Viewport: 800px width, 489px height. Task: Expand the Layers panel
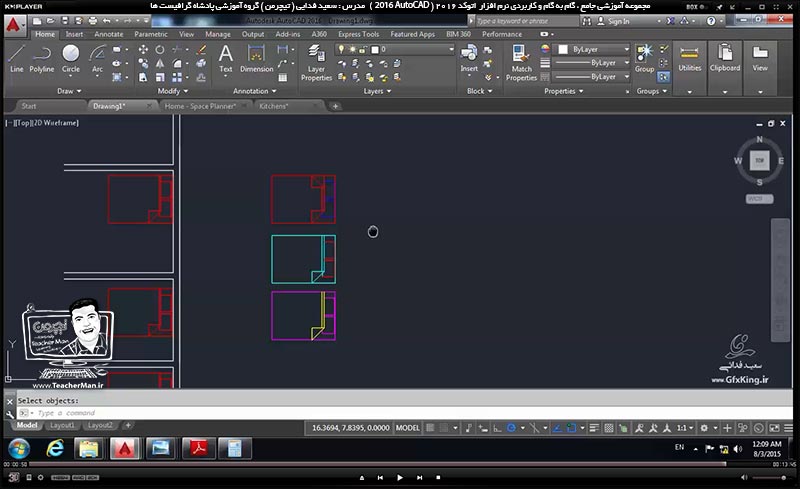pyautogui.click(x=378, y=91)
